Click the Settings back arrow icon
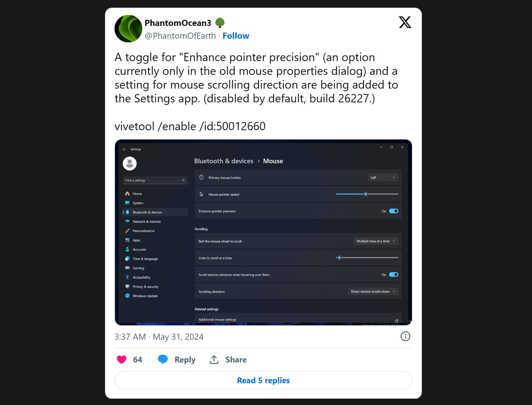532x405 pixels. coord(125,149)
